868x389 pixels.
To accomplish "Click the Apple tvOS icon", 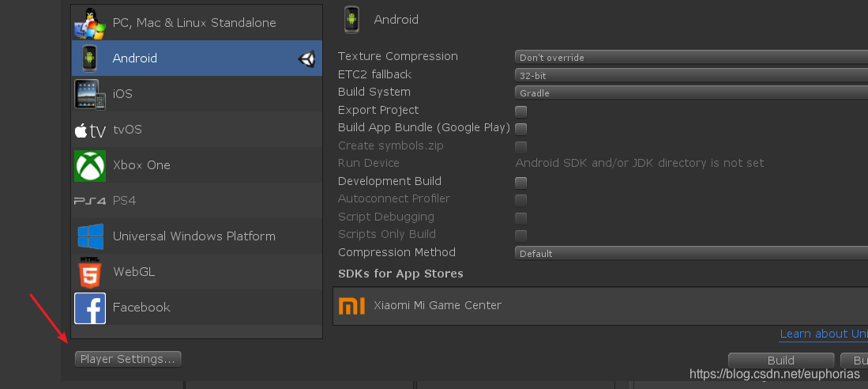I will tap(89, 130).
